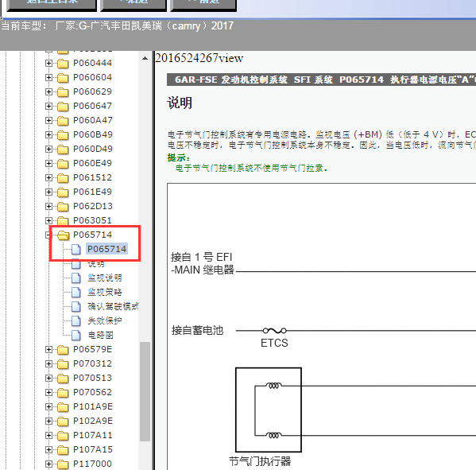This screenshot has height=470, width=476.
Task: Select the 确认驾驶模式 tree entry
Action: click(x=113, y=306)
